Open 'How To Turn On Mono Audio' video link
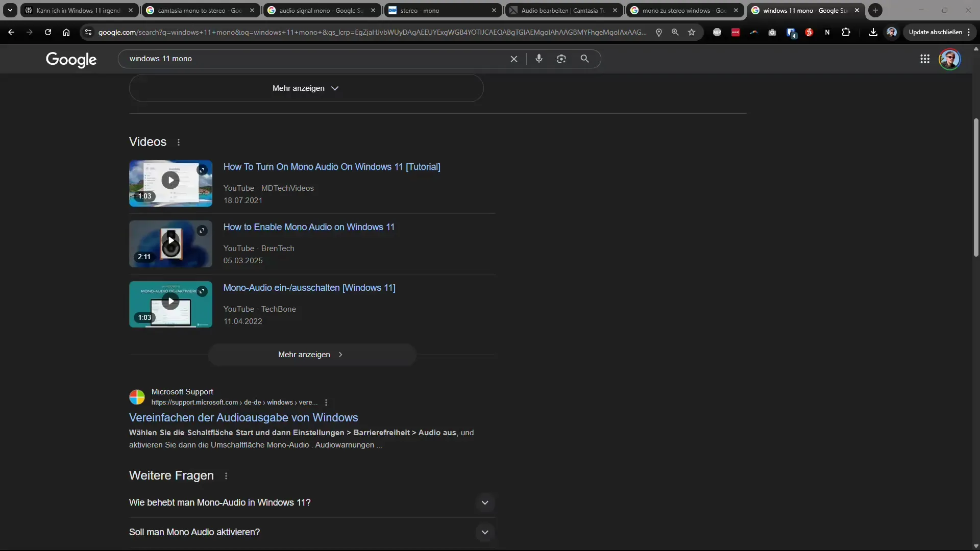This screenshot has width=980, height=551. (x=332, y=167)
